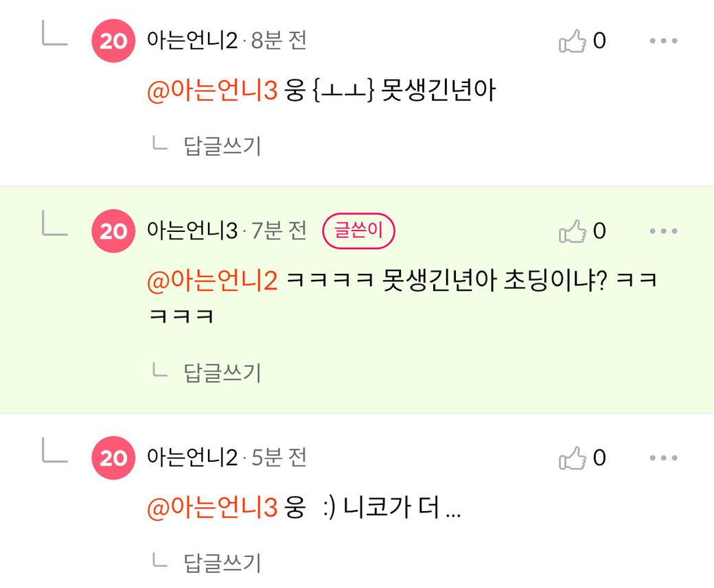Click the avatar badge on the 8분 전 comment
The width and height of the screenshot is (714, 588).
tap(113, 41)
